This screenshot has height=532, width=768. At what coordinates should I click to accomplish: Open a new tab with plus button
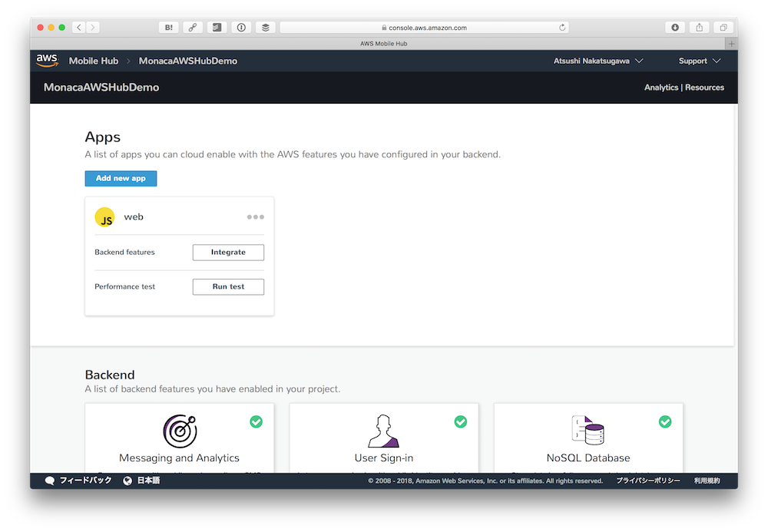(731, 44)
